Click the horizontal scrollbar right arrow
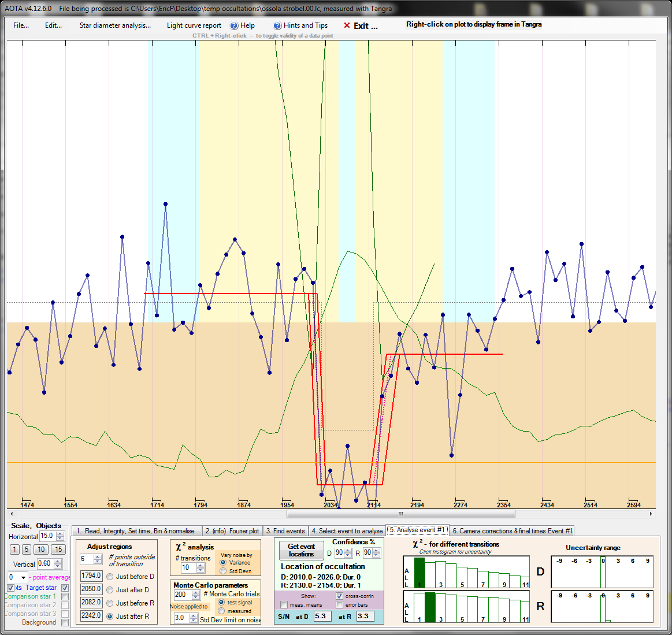This screenshot has width=672, height=635. click(x=651, y=514)
